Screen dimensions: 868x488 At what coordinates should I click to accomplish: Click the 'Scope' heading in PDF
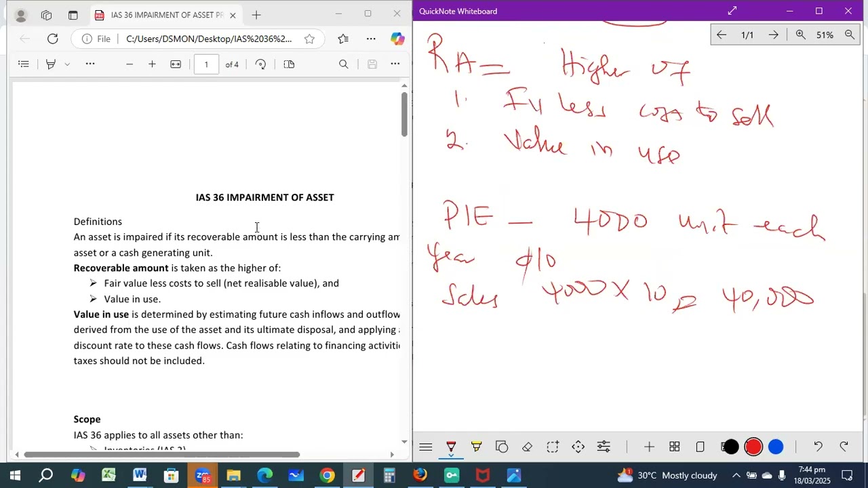click(87, 420)
